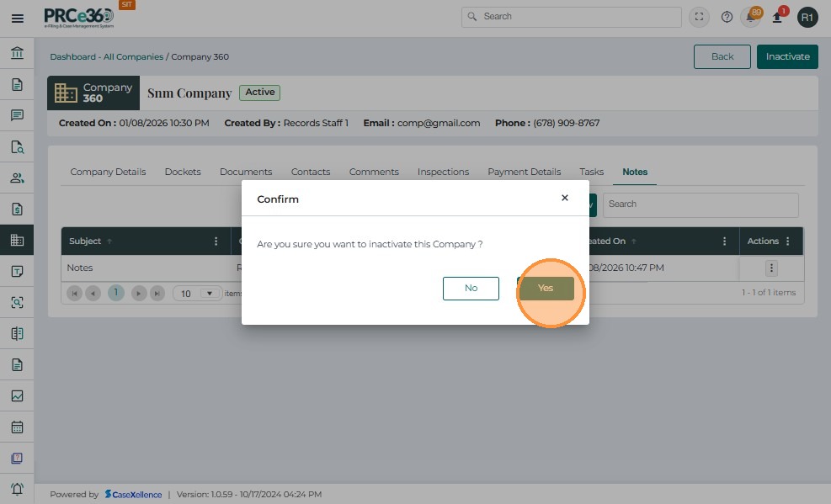The width and height of the screenshot is (831, 504).
Task: Open the chat messages sidebar icon
Action: (17, 115)
